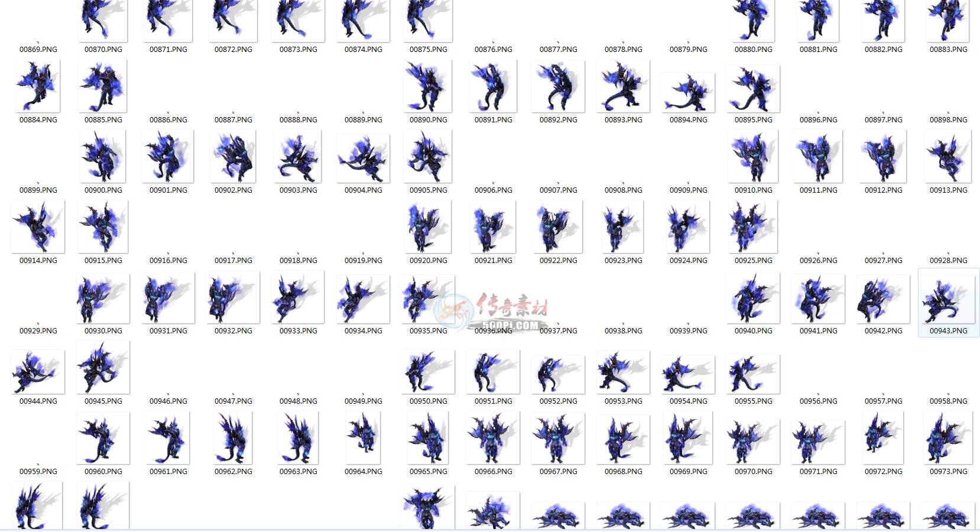Click the file name 00887.PNG
Image resolution: width=980 pixels, height=532 pixels.
233,120
